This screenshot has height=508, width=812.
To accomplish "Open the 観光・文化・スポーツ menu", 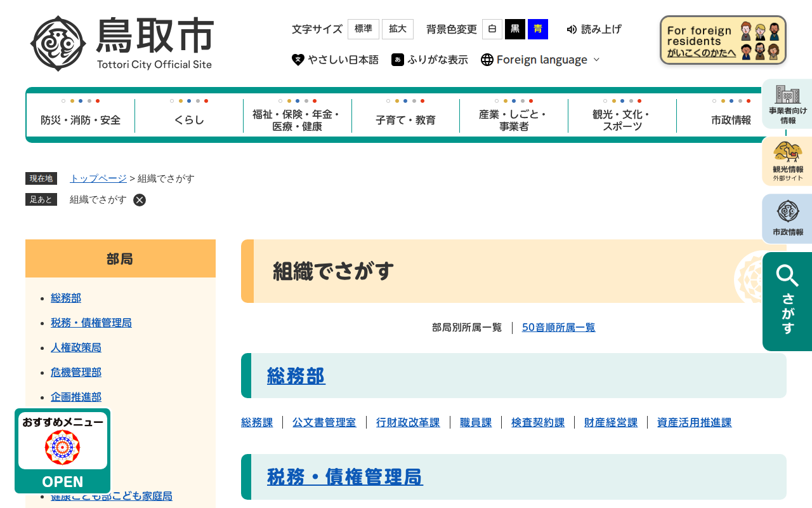I will tap(622, 116).
